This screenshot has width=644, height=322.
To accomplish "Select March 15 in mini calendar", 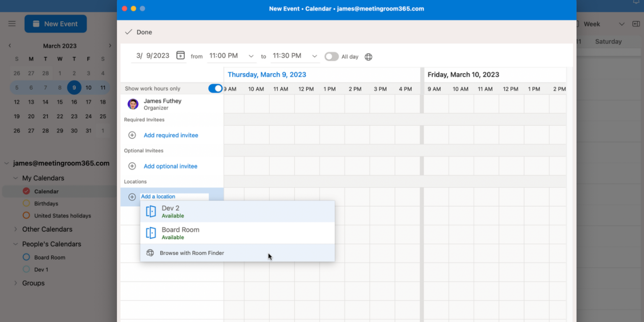I will click(x=60, y=102).
